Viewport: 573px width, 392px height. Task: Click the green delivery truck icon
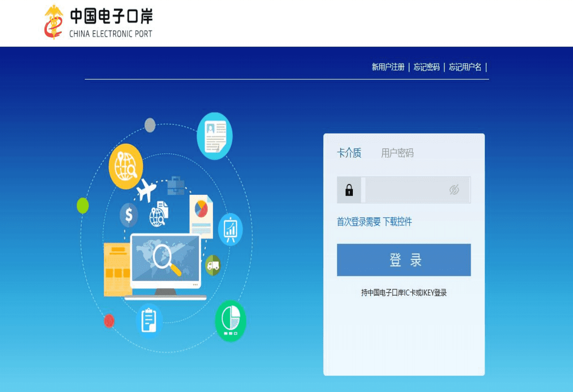213,265
